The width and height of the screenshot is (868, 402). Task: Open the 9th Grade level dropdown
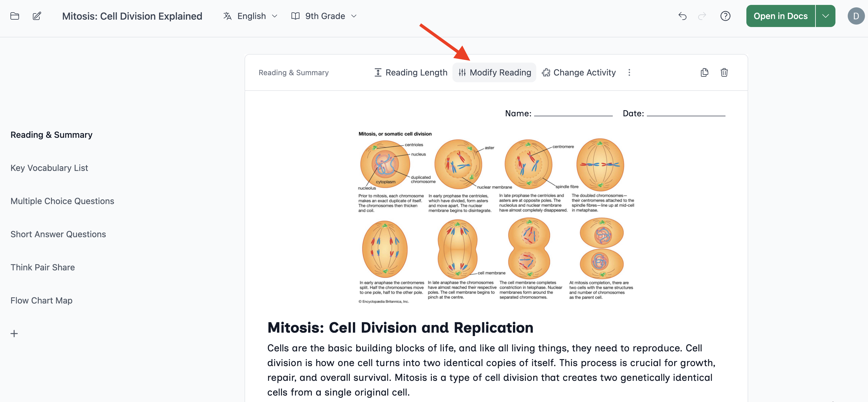(324, 16)
